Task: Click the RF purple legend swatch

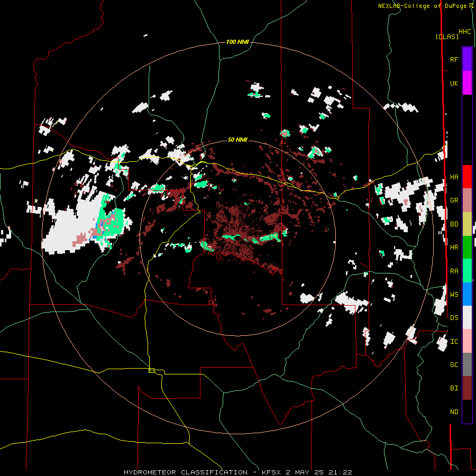Action: click(x=467, y=59)
